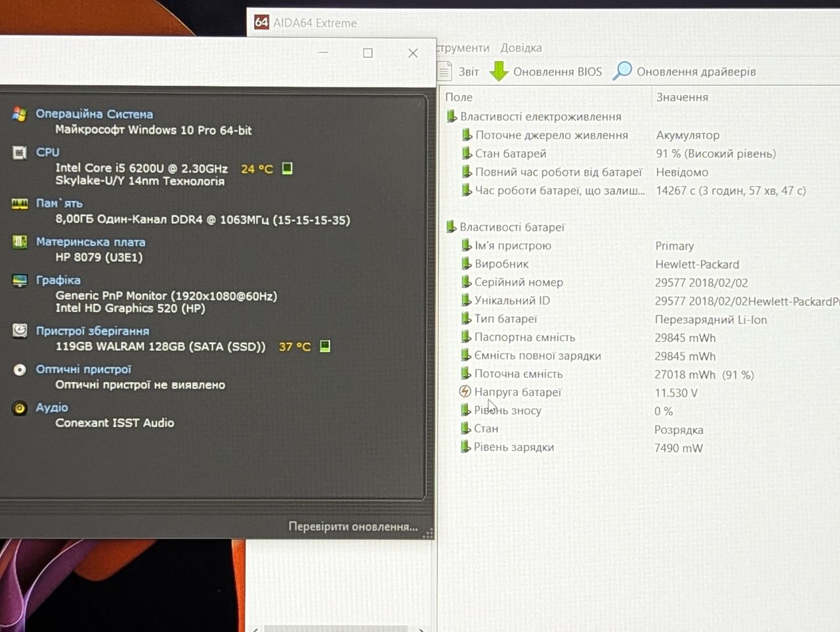Click the Операційна Система heading
Viewport: 840px width, 632px height.
(94, 114)
